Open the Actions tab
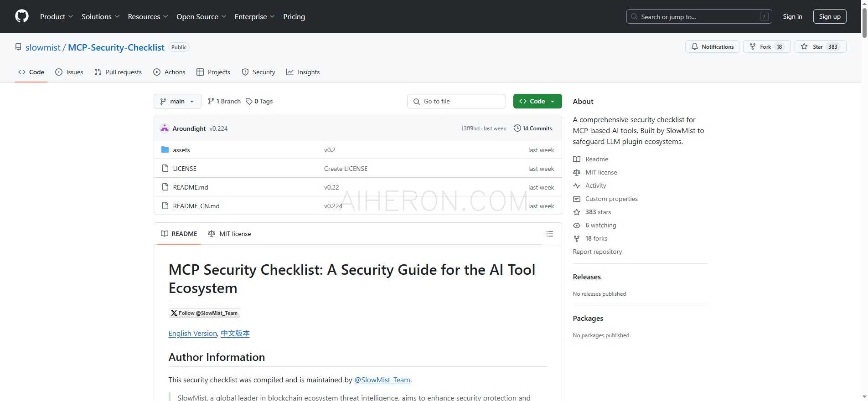The height and width of the screenshot is (401, 868). [169, 72]
